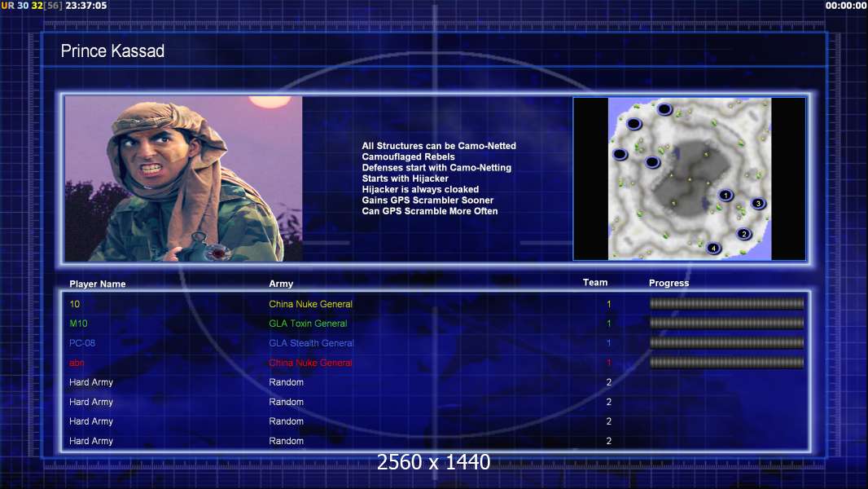The height and width of the screenshot is (489, 868).
Task: Click "All Structures can be Camo-Netted" line
Action: [438, 146]
